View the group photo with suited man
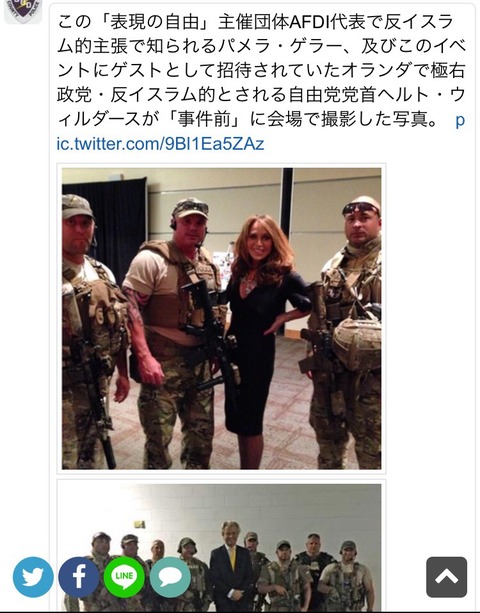Image resolution: width=480 pixels, height=613 pixels. point(222,547)
